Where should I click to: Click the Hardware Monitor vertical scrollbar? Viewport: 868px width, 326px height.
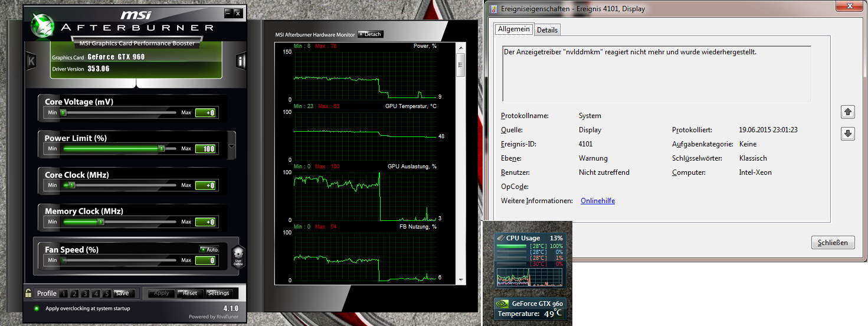point(461,162)
